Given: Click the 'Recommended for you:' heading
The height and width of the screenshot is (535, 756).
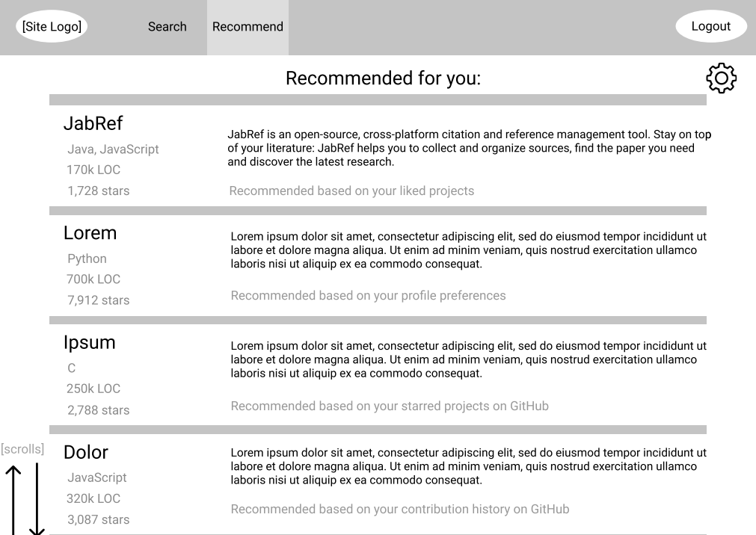Looking at the screenshot, I should tap(384, 78).
